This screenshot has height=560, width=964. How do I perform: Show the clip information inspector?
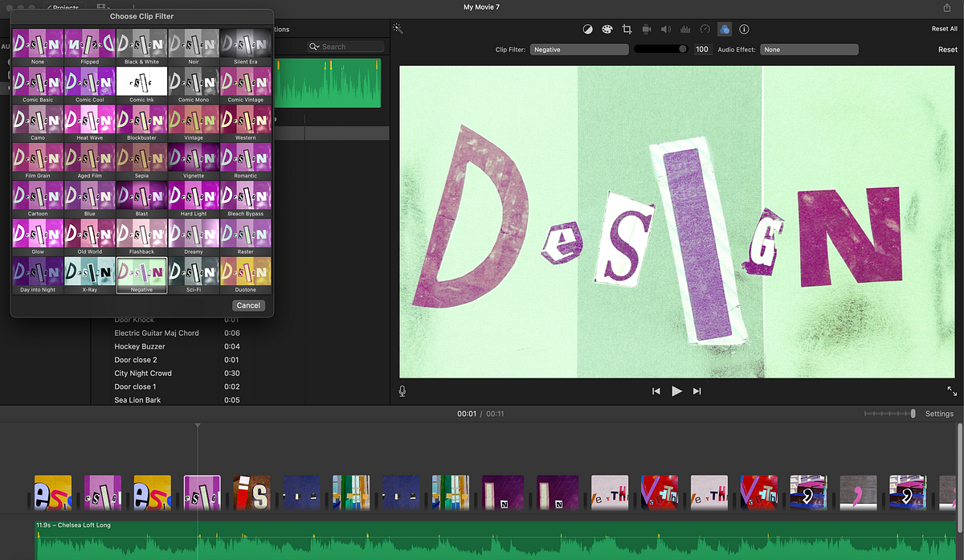tap(744, 29)
